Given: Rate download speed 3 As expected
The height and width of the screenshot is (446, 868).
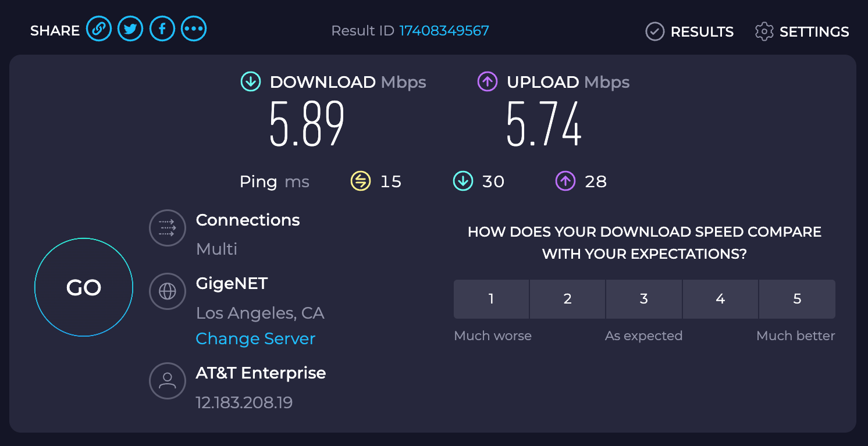Looking at the screenshot, I should click(x=644, y=299).
